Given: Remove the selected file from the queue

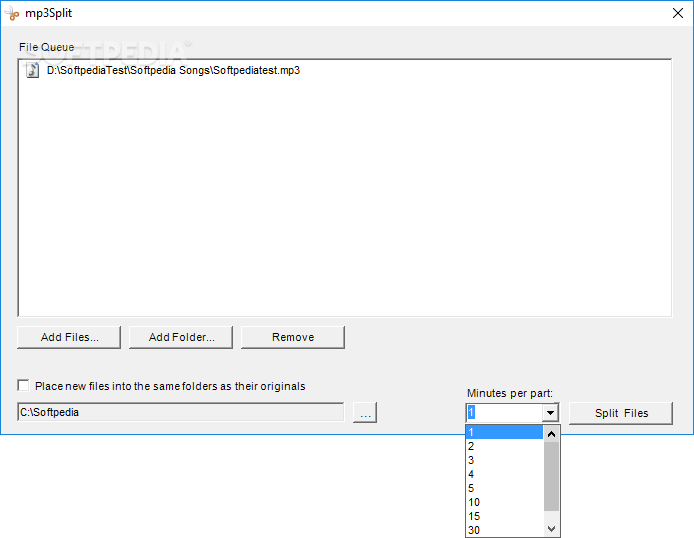Looking at the screenshot, I should pyautogui.click(x=293, y=338).
